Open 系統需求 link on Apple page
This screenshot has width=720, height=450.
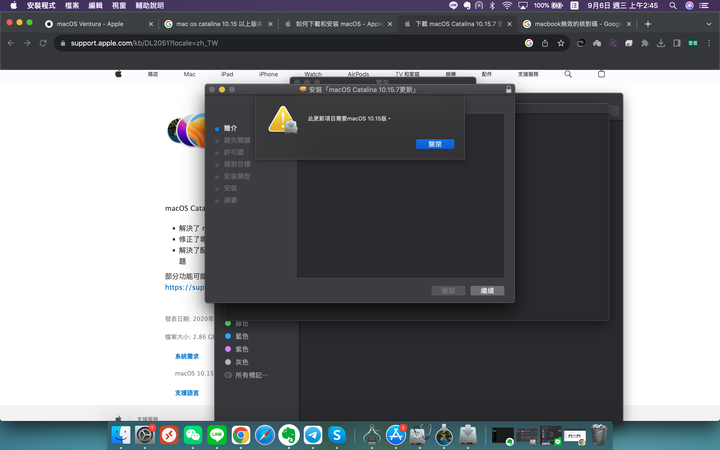(187, 356)
